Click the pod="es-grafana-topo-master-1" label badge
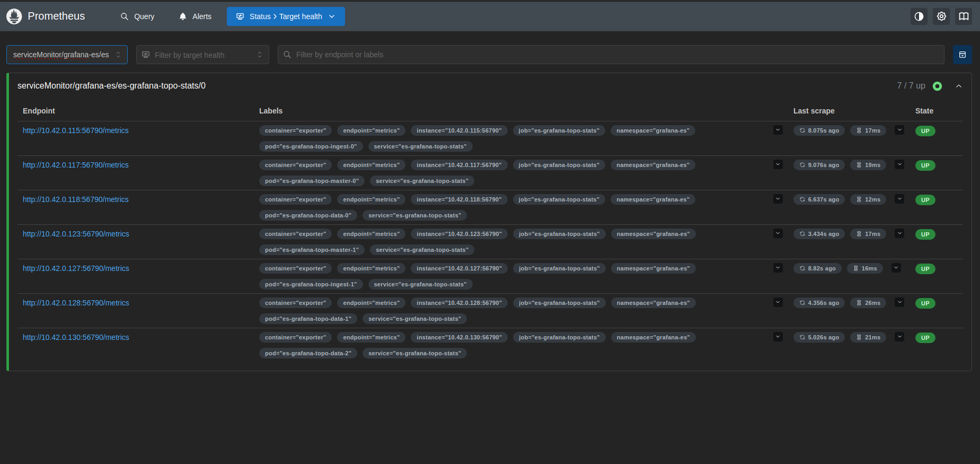 click(312, 250)
